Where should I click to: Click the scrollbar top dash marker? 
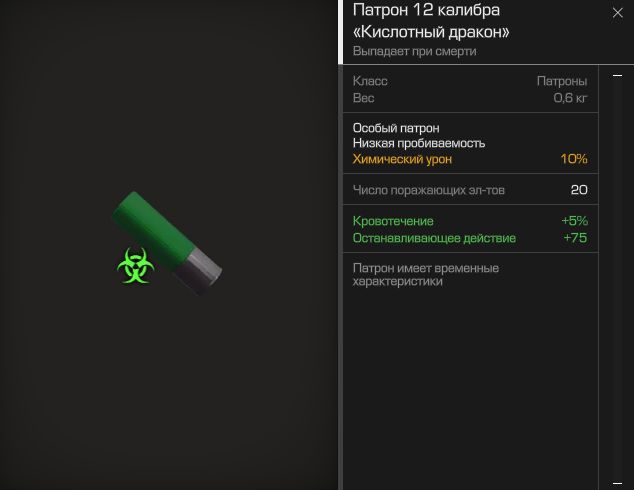tap(617, 75)
